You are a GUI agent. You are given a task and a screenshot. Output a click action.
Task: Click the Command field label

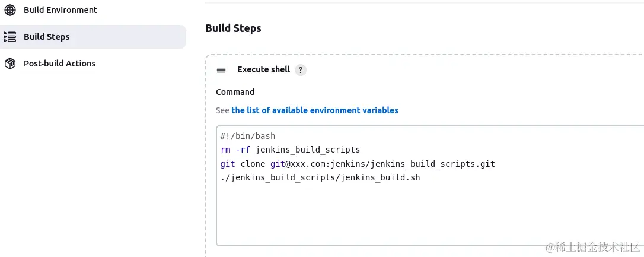click(235, 92)
